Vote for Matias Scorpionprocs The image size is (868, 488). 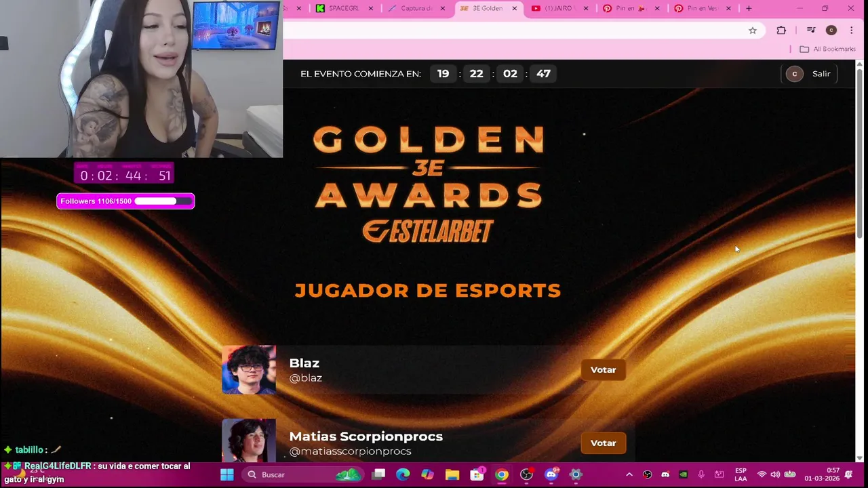pos(603,443)
